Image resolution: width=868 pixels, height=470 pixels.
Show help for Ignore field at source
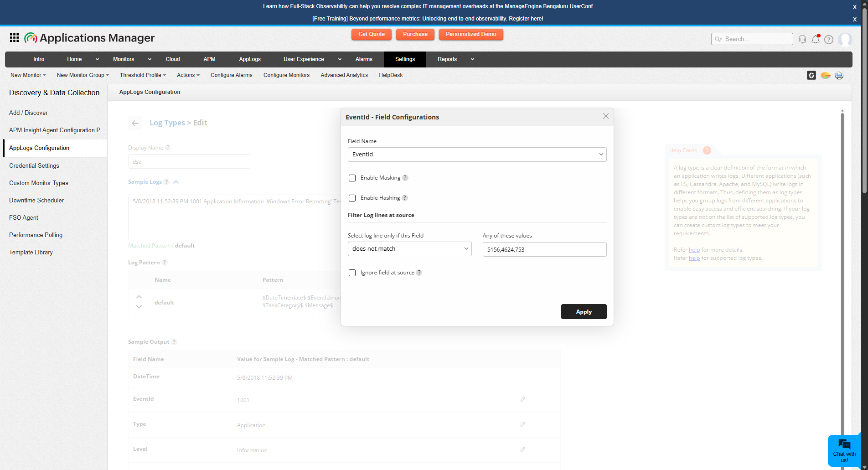point(419,273)
